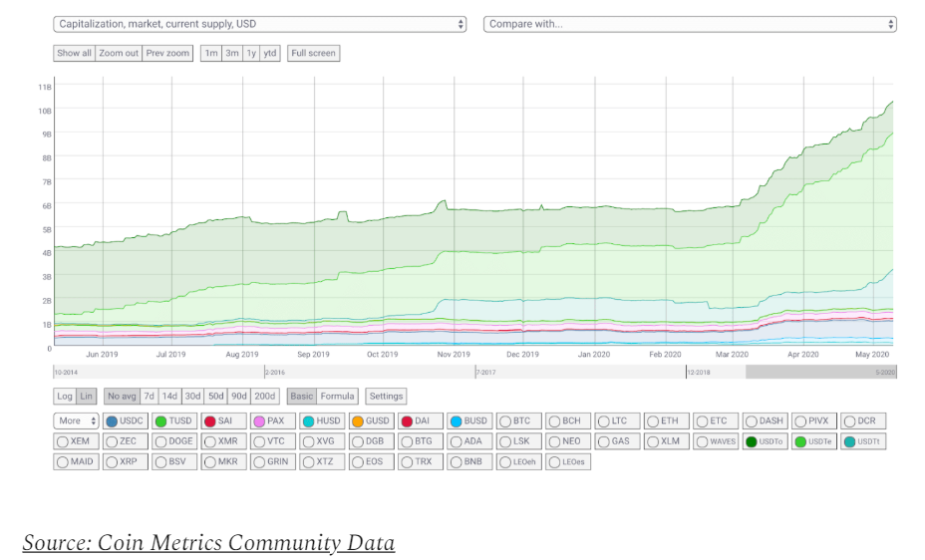Click the timeline range selector handle
Viewport: 925px width, 560px height.
(820, 372)
